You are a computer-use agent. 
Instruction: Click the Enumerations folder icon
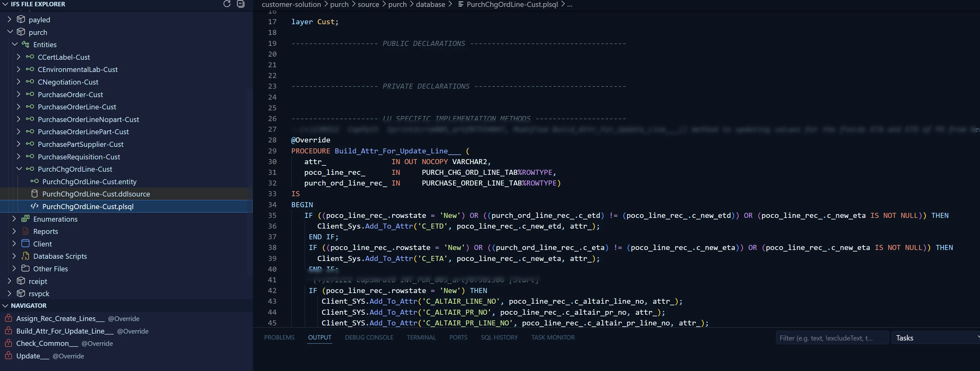pos(25,219)
